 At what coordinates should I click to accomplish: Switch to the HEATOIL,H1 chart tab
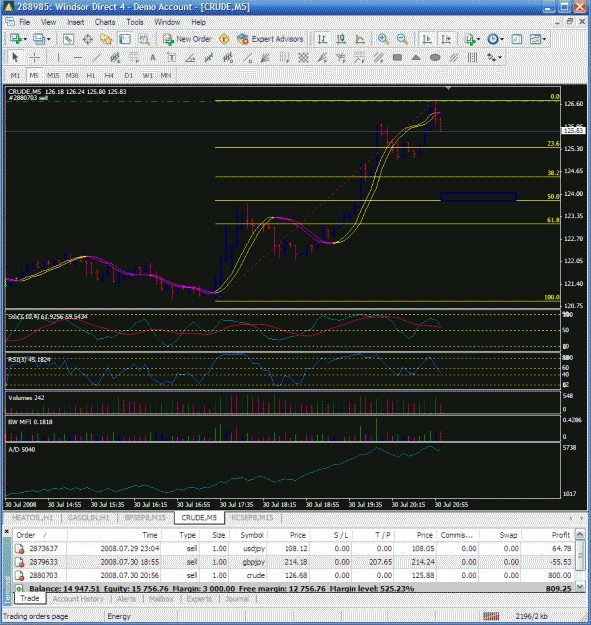point(32,518)
